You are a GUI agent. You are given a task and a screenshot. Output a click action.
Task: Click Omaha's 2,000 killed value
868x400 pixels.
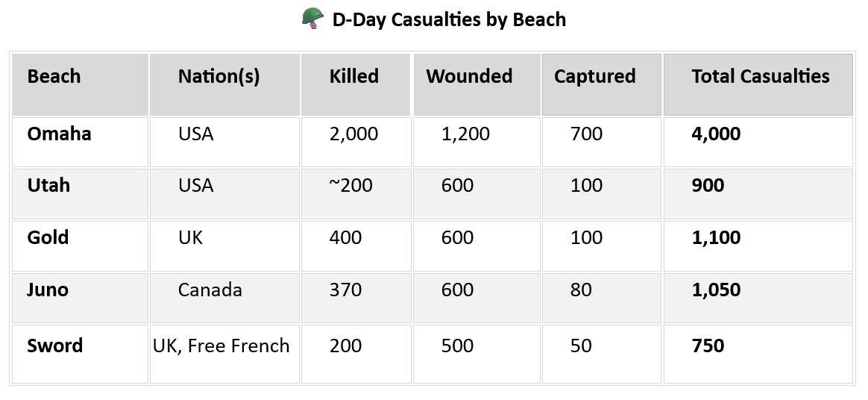tap(353, 134)
